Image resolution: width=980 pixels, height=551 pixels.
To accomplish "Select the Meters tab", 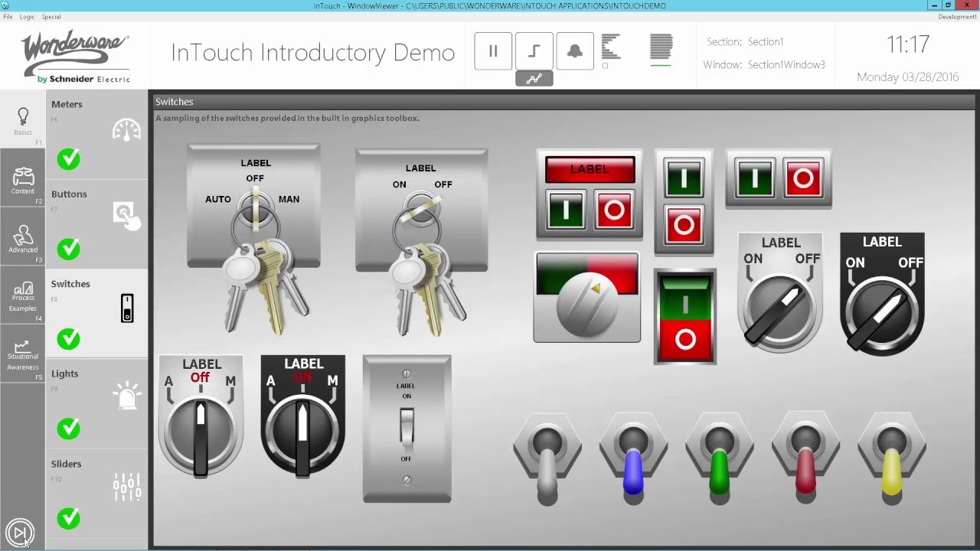I will point(96,135).
